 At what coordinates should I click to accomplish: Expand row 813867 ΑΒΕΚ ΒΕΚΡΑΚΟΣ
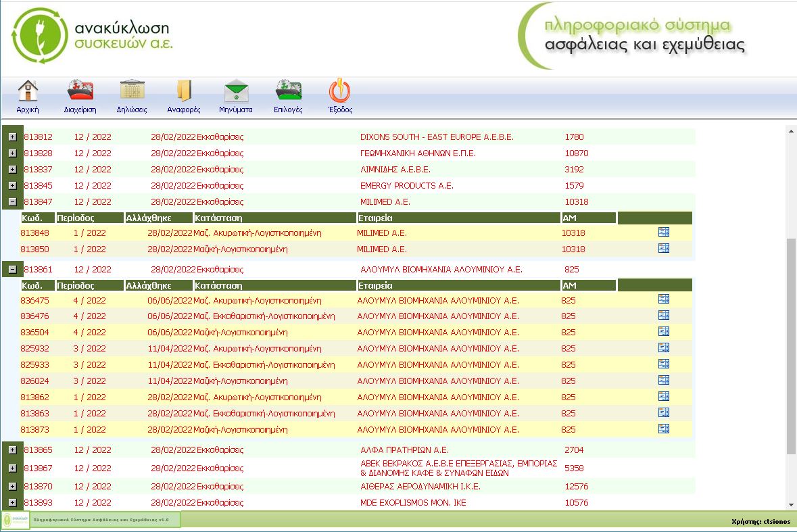click(13, 468)
